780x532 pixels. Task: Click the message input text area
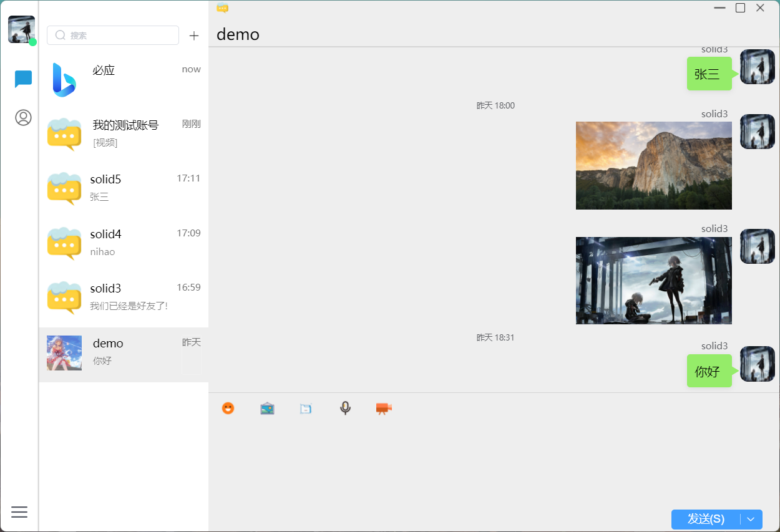(x=494, y=465)
